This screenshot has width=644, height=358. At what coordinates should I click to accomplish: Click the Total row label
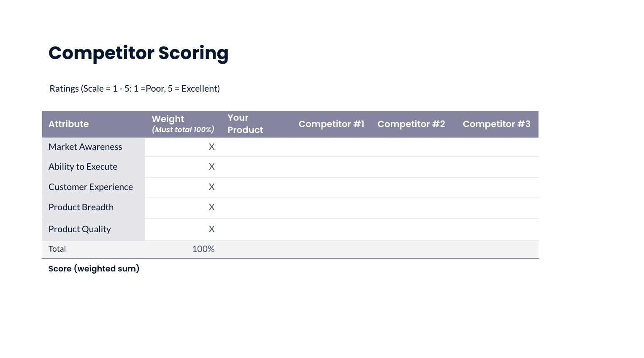[57, 249]
